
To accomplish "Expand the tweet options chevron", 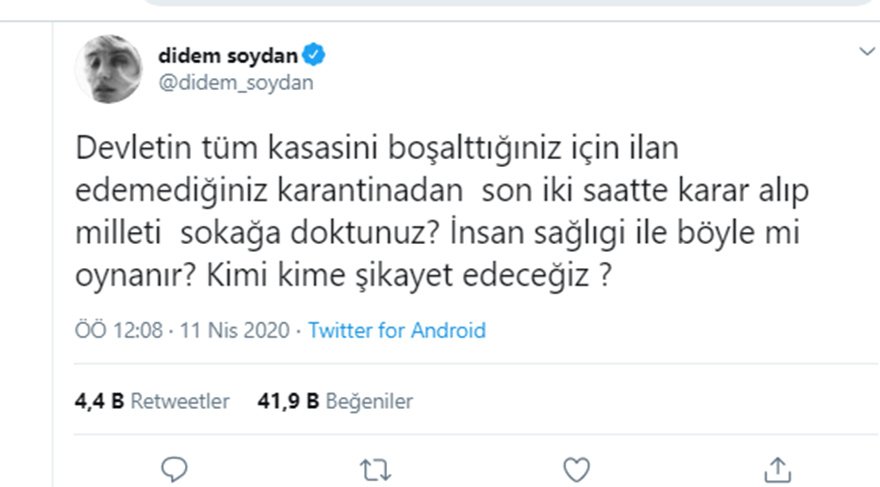I will click(x=865, y=52).
